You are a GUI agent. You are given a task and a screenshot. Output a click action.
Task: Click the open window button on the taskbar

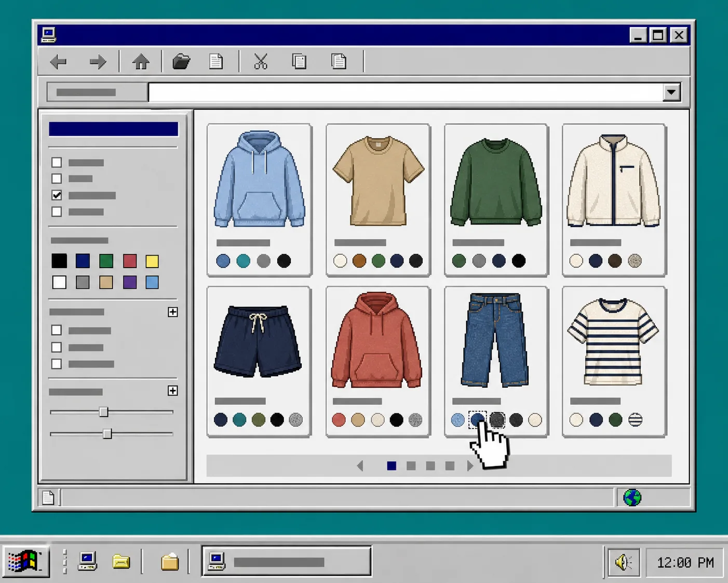287,561
